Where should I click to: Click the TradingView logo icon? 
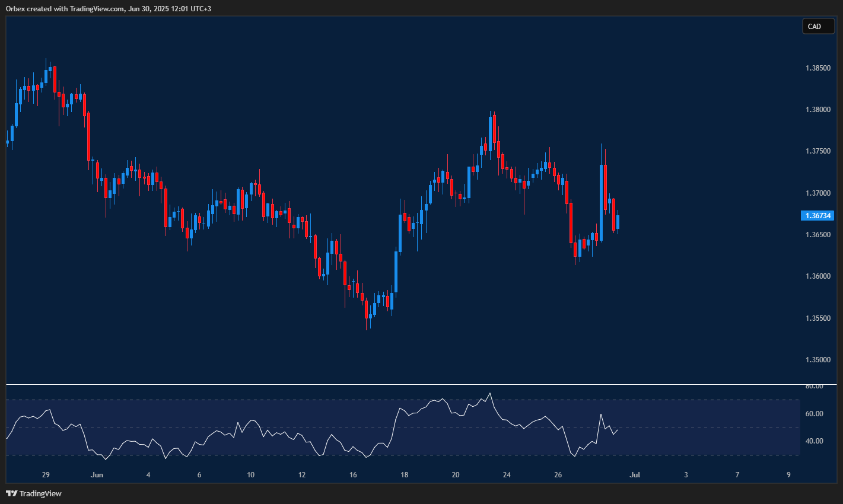[x=12, y=493]
